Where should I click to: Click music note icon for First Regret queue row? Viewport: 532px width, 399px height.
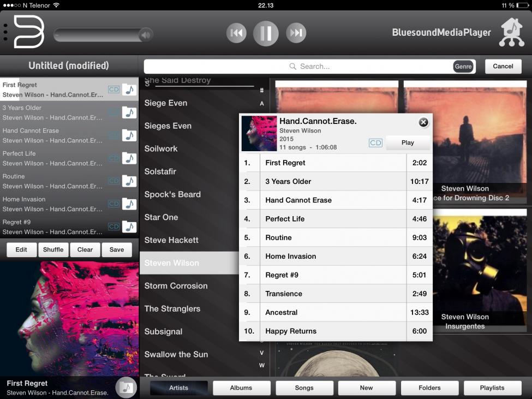pyautogui.click(x=129, y=90)
